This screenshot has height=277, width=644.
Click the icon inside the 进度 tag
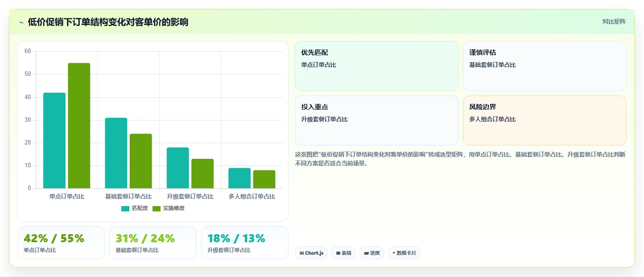pos(366,253)
